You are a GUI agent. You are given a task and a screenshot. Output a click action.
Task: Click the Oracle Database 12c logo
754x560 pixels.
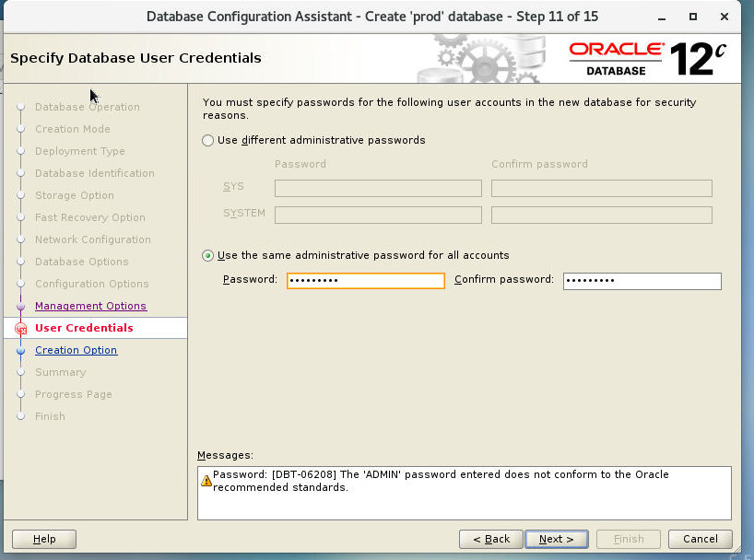point(647,59)
